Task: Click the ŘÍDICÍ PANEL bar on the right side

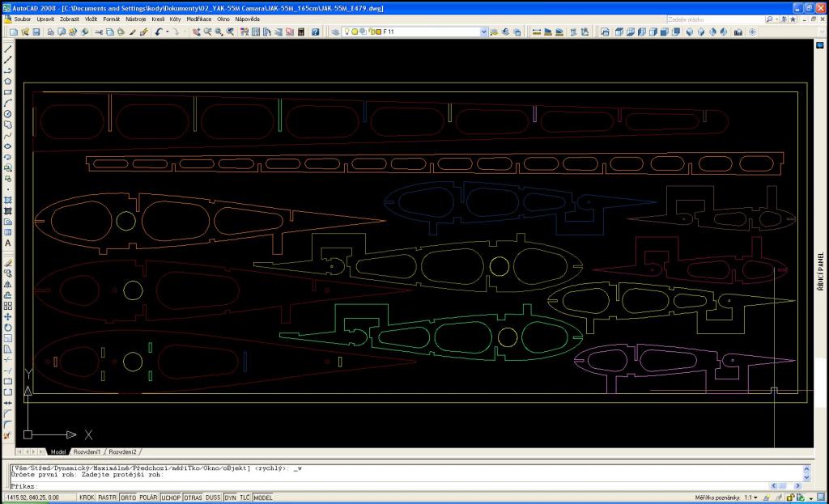Action: click(821, 267)
